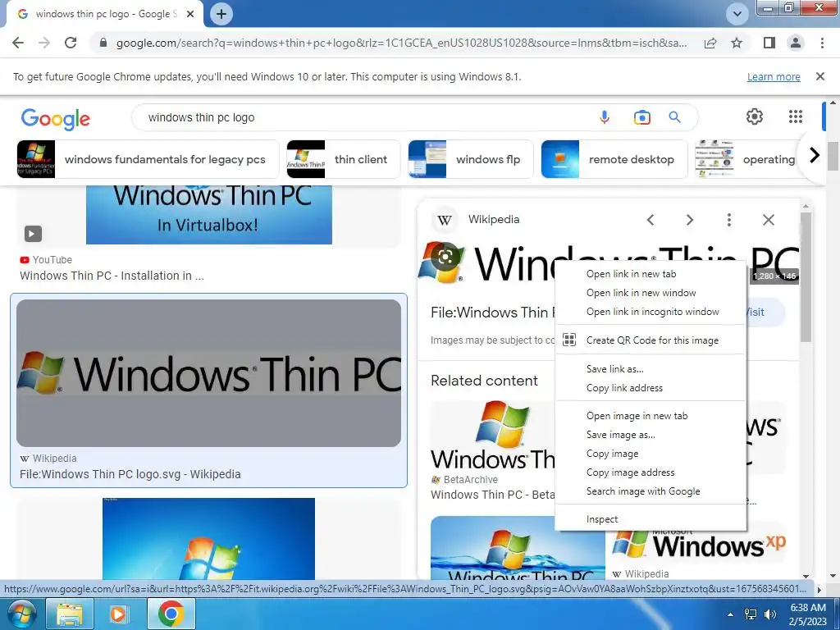This screenshot has width=840, height=630.
Task: Select windows fundamentals for legacy pcs chip
Action: click(x=148, y=159)
